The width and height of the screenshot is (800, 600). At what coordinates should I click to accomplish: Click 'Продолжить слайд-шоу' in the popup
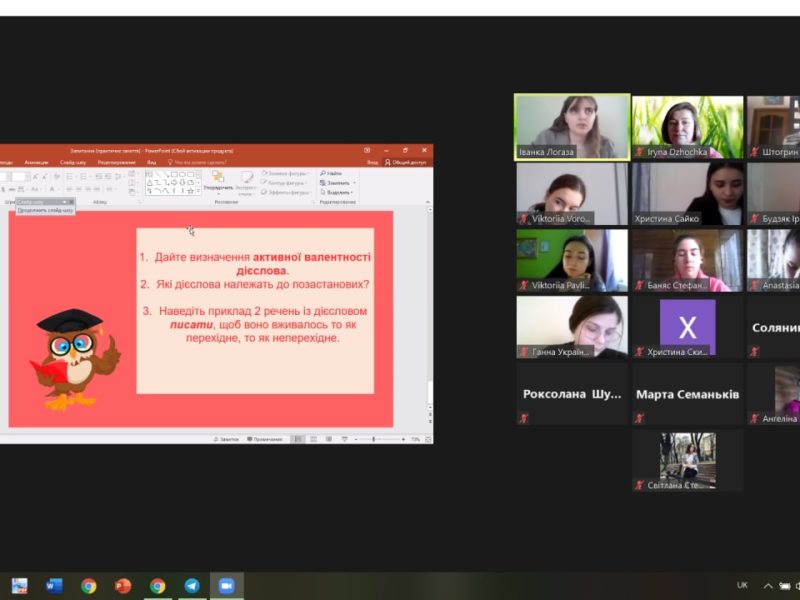[45, 211]
